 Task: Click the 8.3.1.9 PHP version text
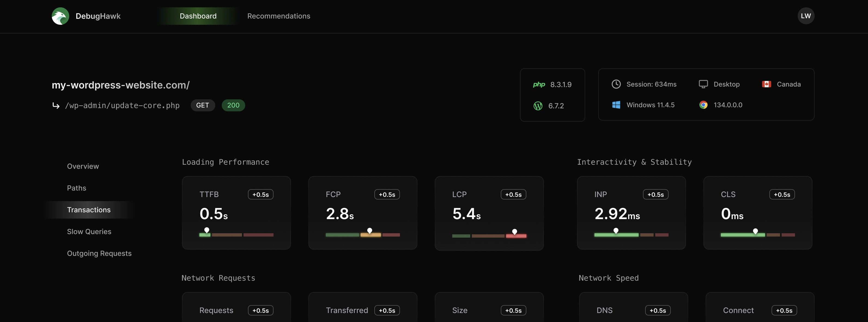click(561, 85)
